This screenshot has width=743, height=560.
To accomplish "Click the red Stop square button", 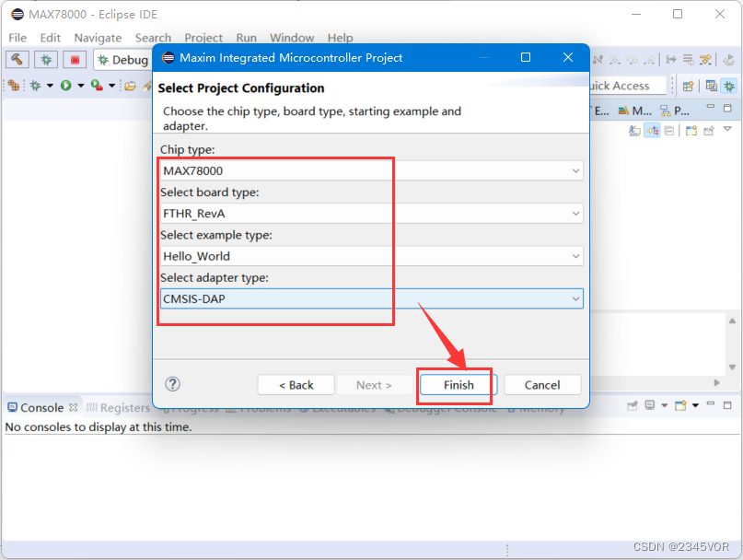I will click(75, 60).
